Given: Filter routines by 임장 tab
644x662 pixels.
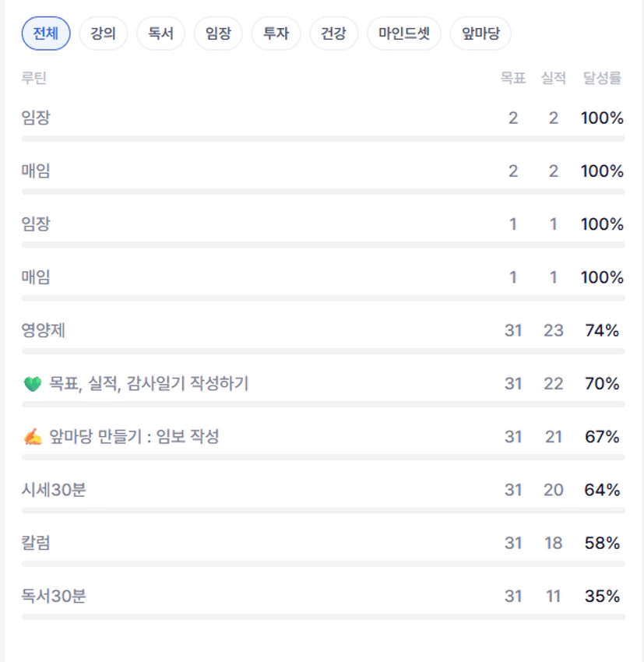Looking at the screenshot, I should click(218, 33).
